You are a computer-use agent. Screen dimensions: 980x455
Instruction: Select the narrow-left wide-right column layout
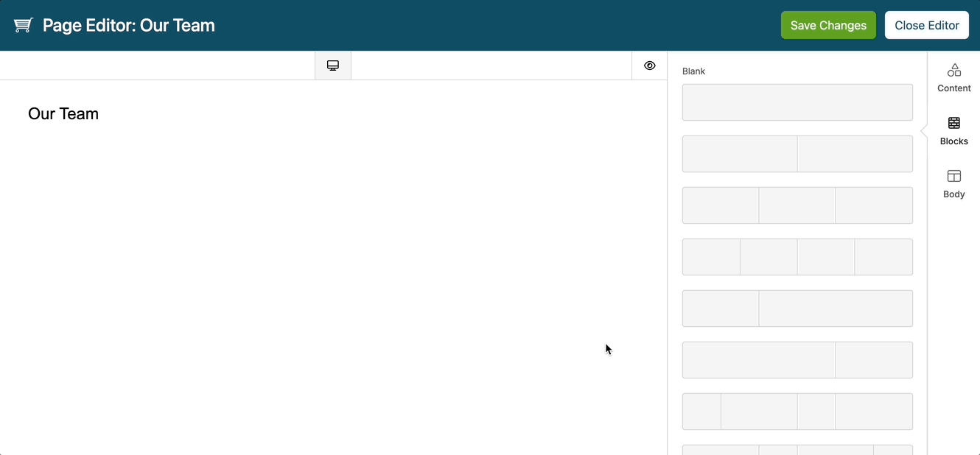click(x=797, y=308)
